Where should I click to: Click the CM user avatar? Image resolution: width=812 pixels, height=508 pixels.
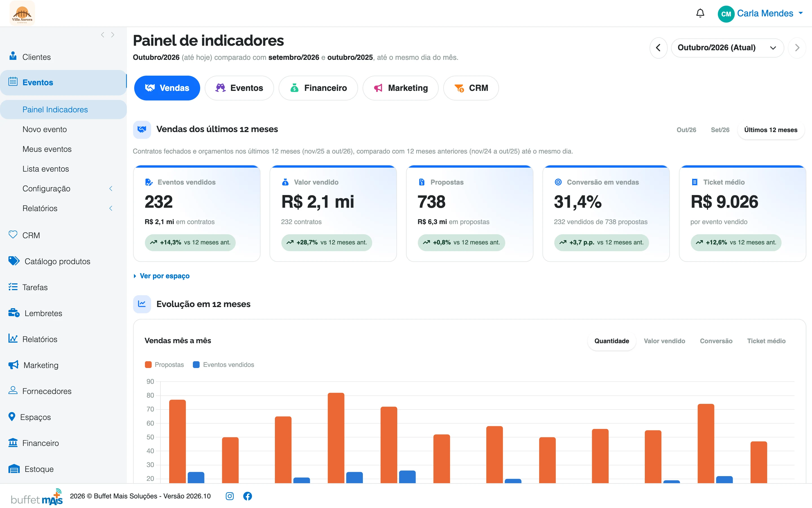point(726,14)
